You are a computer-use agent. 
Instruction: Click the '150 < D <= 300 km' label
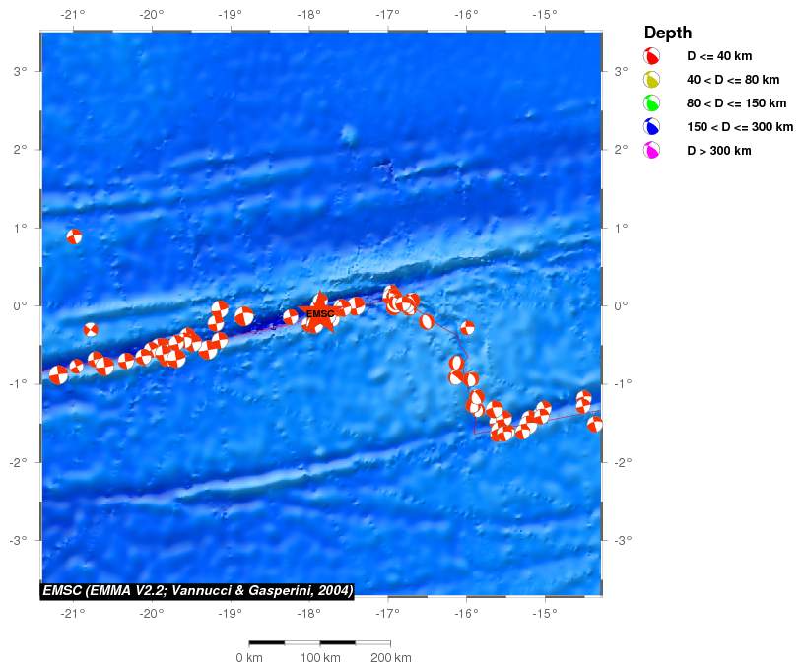[740, 127]
